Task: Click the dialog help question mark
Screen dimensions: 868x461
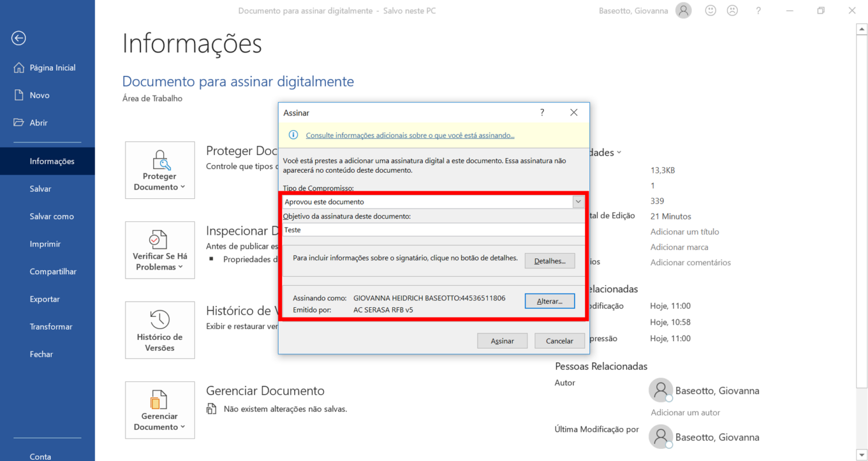Action: [542, 112]
